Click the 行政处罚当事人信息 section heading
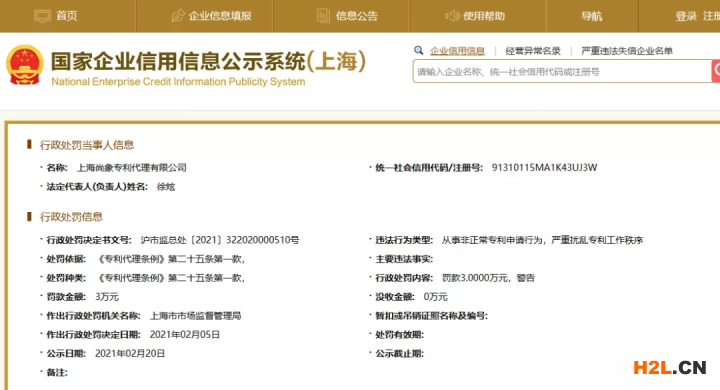720x390 pixels. point(87,145)
